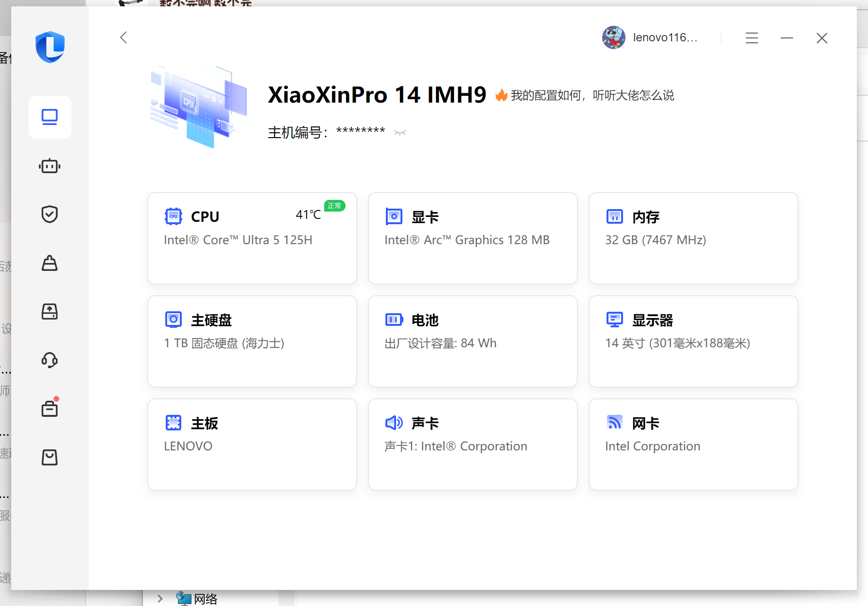Reveal the hidden host serial number
Image resolution: width=868 pixels, height=606 pixels.
click(400, 132)
